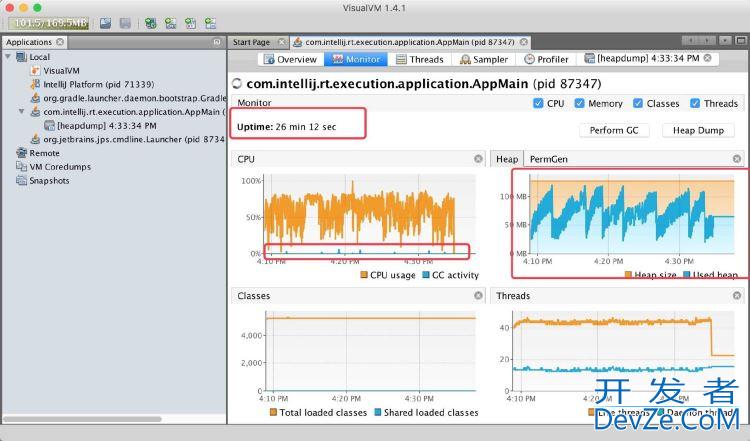
Task: Click the Snapshots icon in tree
Action: (x=21, y=181)
